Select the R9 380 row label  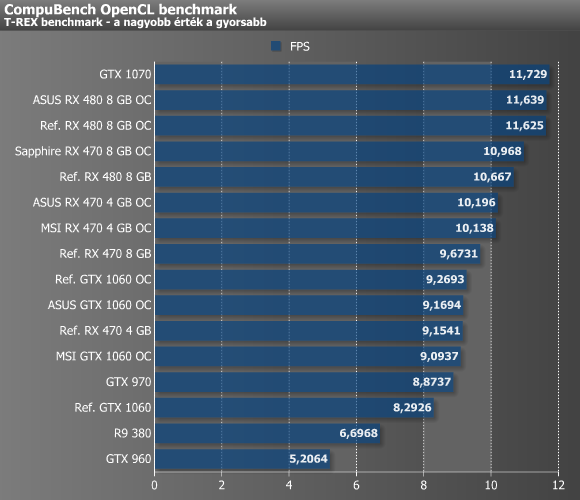(x=132, y=433)
